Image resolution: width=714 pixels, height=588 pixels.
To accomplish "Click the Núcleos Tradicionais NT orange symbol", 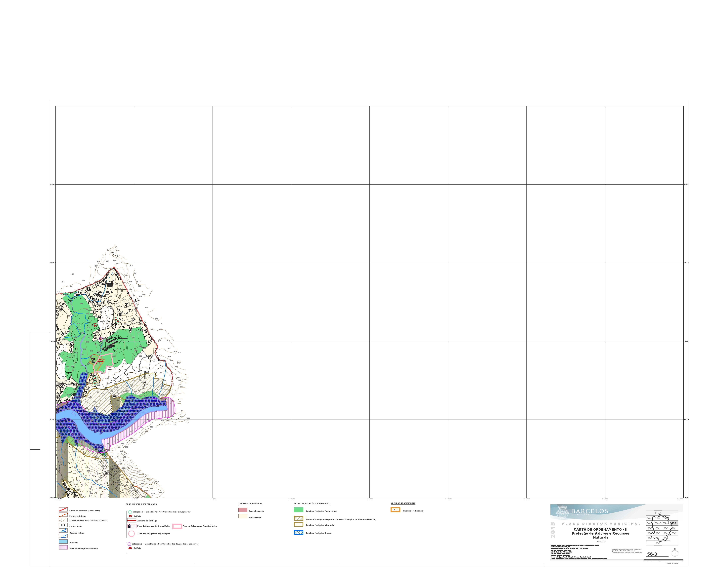I will (x=396, y=510).
